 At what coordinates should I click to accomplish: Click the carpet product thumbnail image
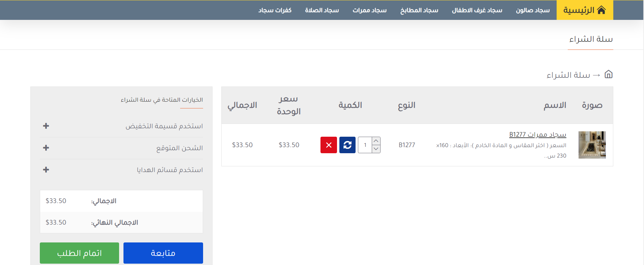(592, 145)
